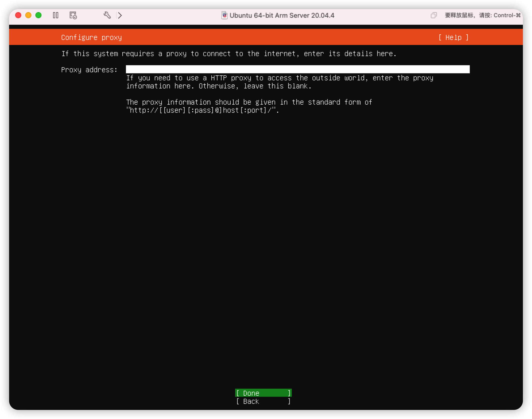532x419 pixels.
Task: Open the snapshot manager icon
Action: click(x=73, y=15)
